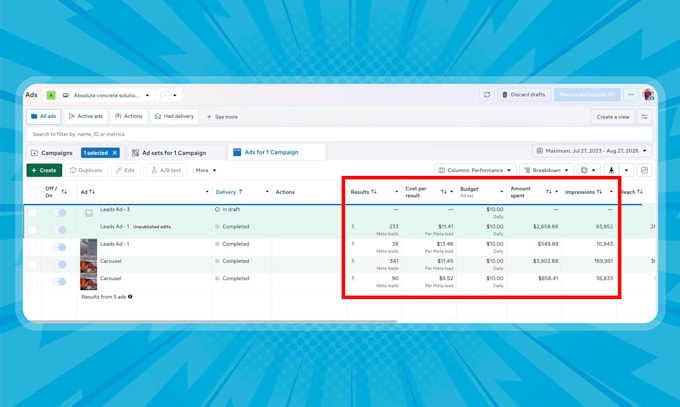Image resolution: width=680 pixels, height=407 pixels.
Task: Toggle the switch for Leads Ad - 3
Action: tap(59, 213)
